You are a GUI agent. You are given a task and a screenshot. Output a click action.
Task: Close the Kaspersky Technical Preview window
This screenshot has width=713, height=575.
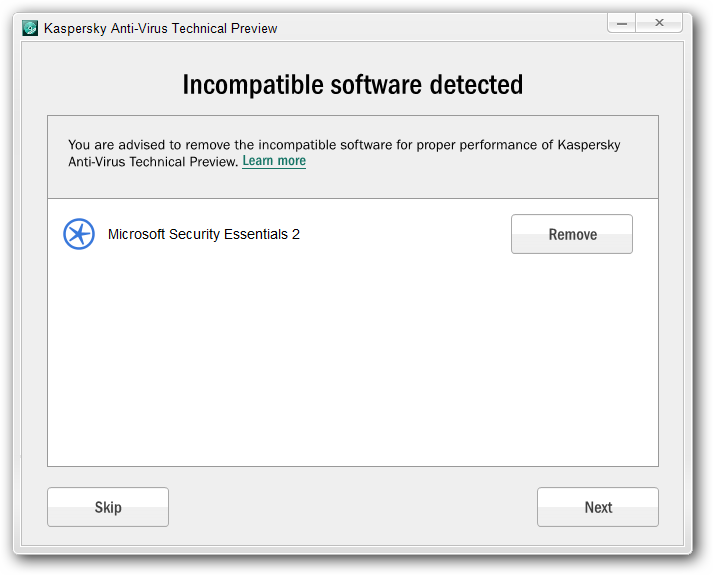pos(659,23)
